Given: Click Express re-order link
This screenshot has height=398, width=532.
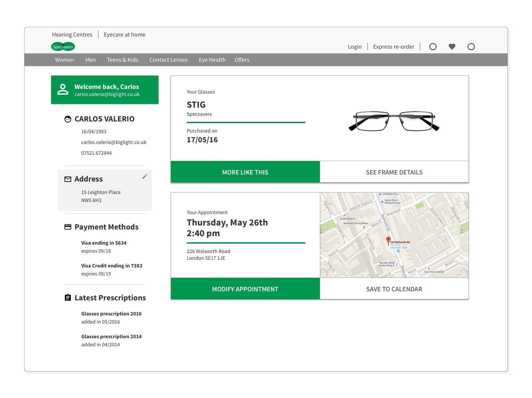Looking at the screenshot, I should pos(394,47).
